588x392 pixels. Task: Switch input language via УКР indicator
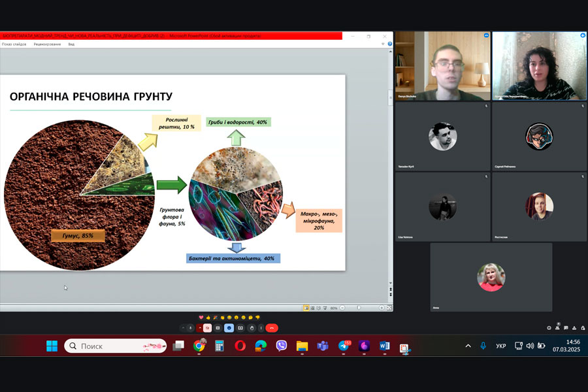click(500, 346)
